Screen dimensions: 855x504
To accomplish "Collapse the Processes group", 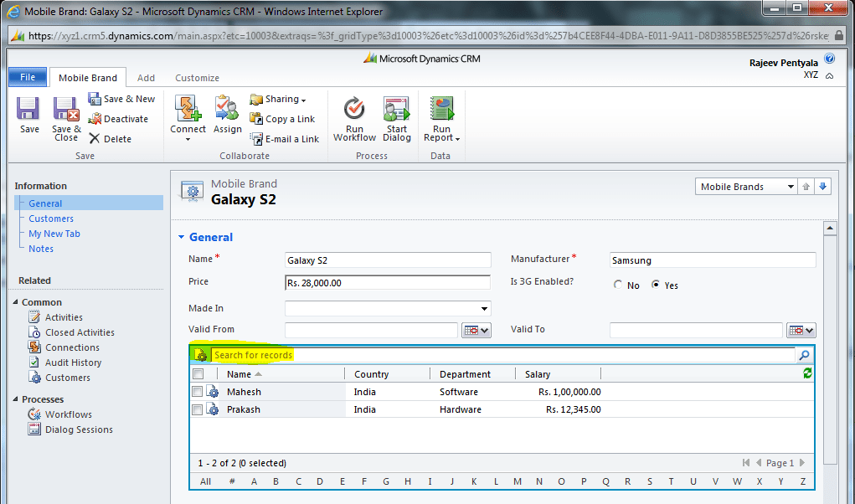I will pos(16,399).
